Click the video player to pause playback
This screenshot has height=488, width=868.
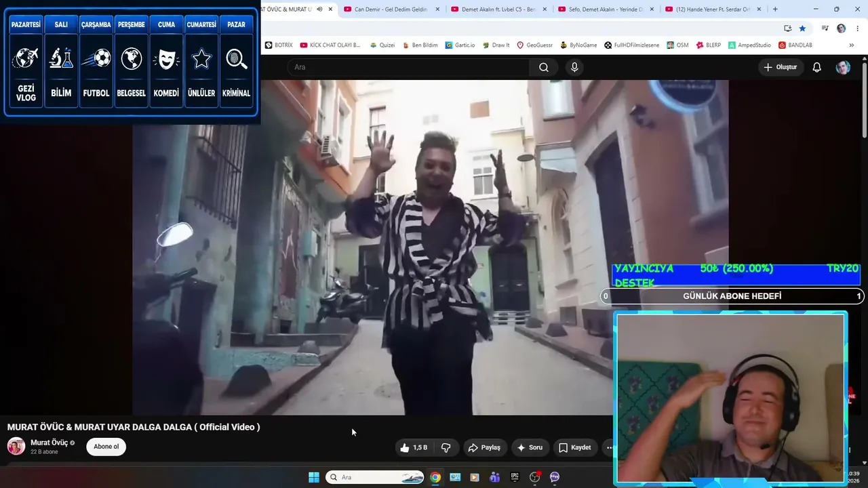(x=431, y=247)
